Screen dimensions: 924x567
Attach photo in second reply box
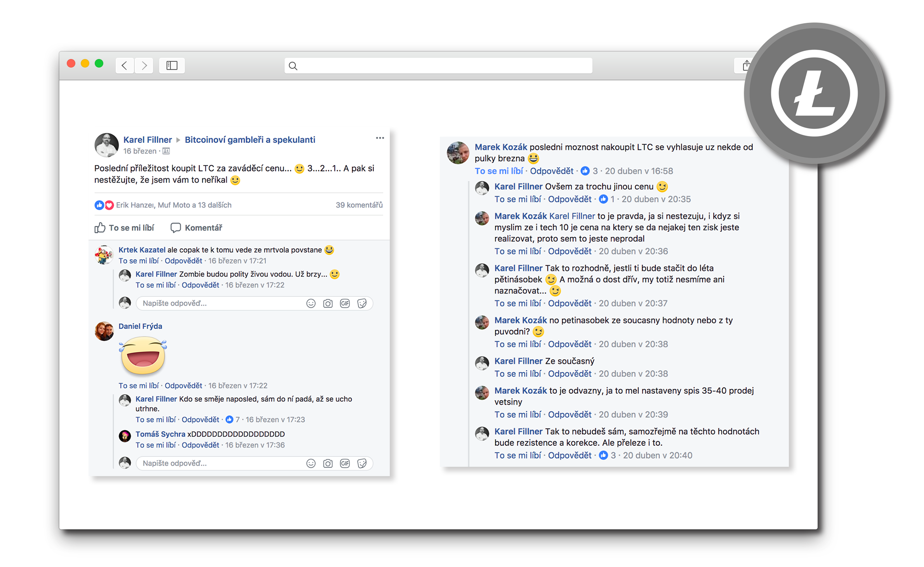point(328,463)
